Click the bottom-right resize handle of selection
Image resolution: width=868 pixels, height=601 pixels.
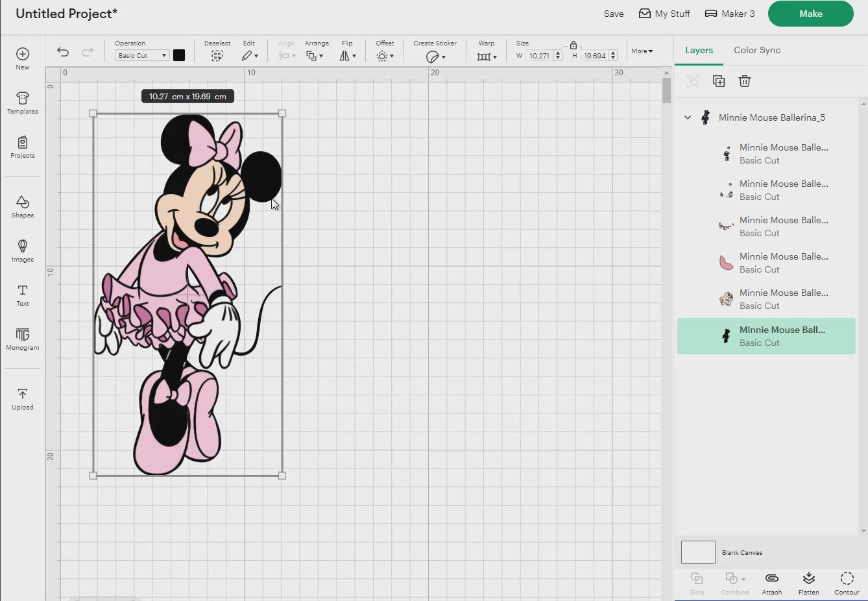(282, 476)
